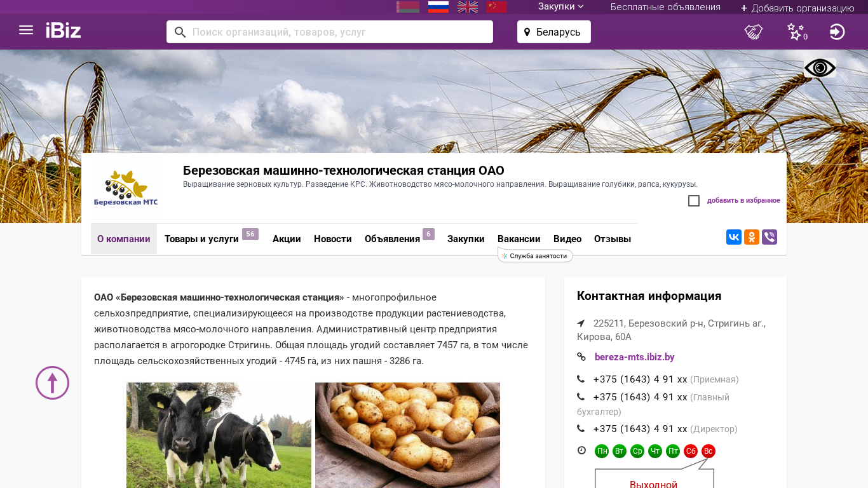Screen dimensions: 868x488
Task: Open the hamburger main menu
Action: coord(26,30)
